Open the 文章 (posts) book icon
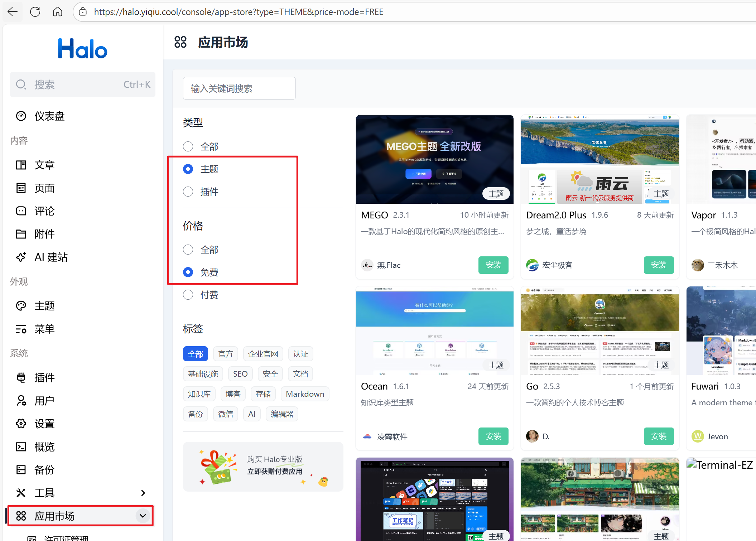Image resolution: width=756 pixels, height=541 pixels. pos(21,165)
